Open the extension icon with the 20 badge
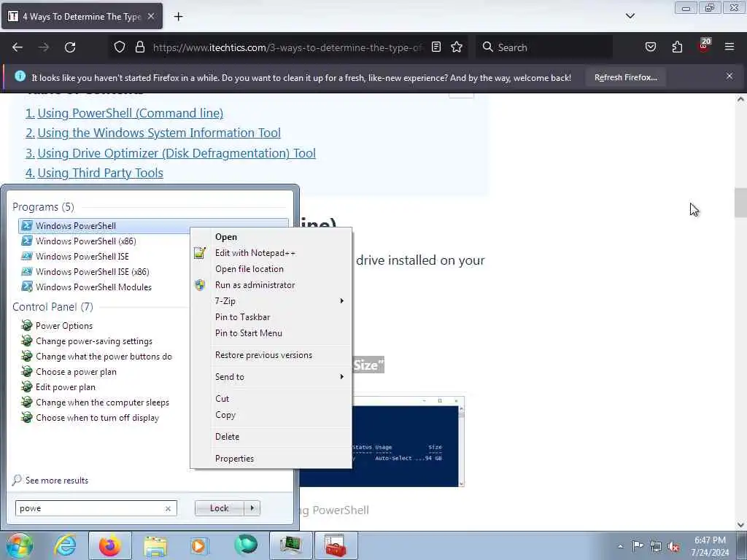 tap(704, 46)
